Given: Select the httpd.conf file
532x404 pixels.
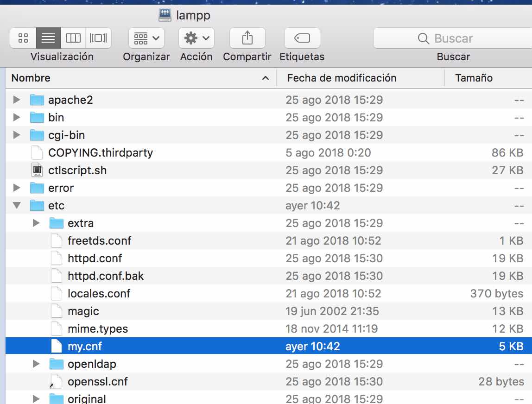Looking at the screenshot, I should tap(95, 258).
